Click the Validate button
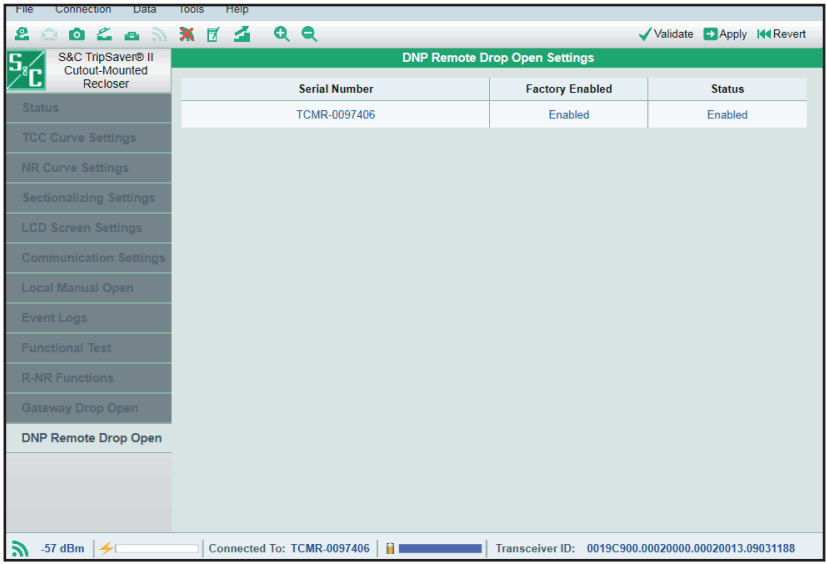 [666, 34]
